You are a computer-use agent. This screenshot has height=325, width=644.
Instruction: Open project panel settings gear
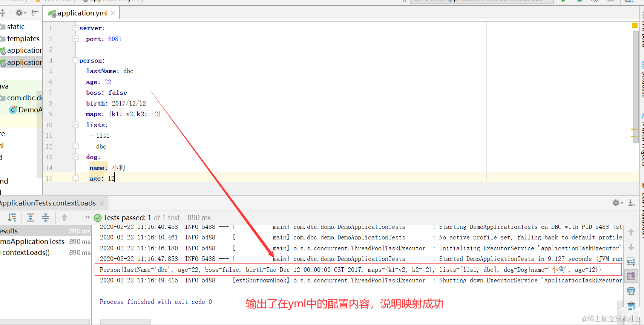tap(20, 13)
